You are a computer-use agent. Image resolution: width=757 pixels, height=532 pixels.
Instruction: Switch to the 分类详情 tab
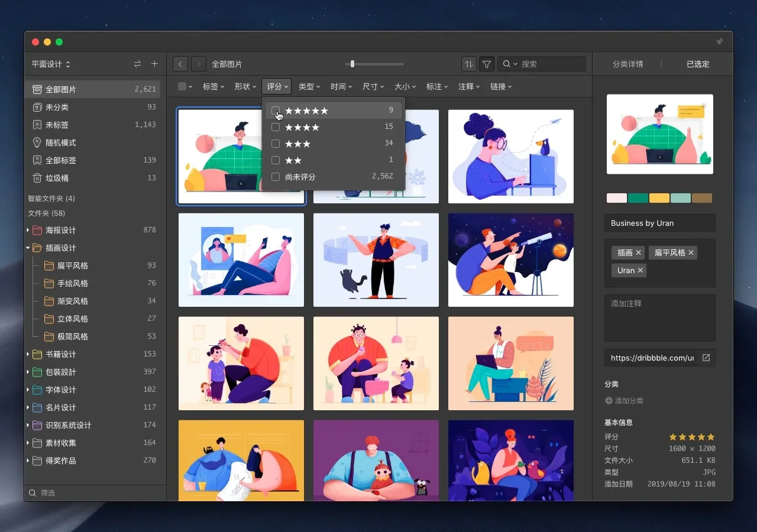tap(627, 64)
